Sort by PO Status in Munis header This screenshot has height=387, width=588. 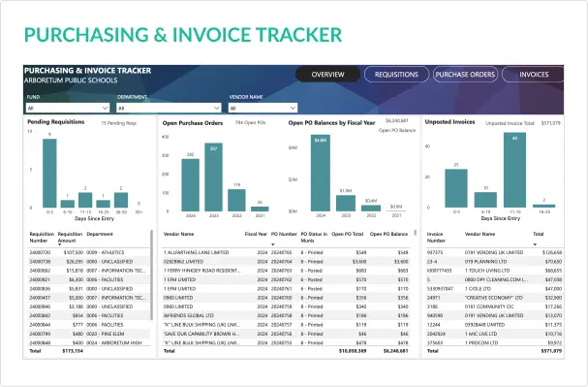coord(314,238)
